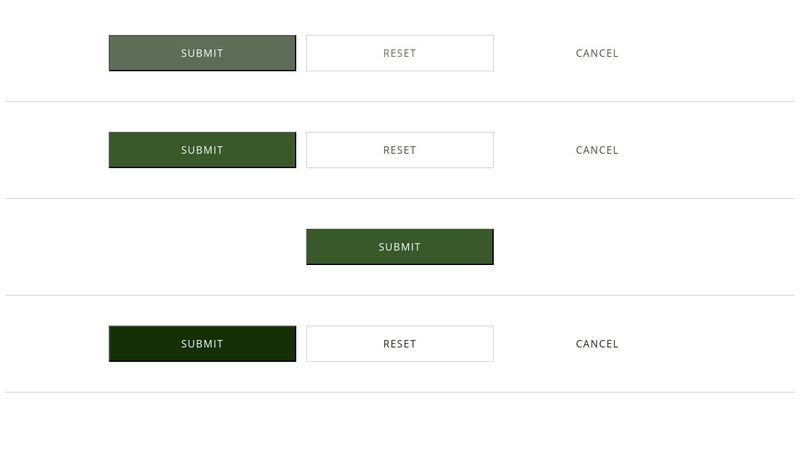Hit Submit in the bottom button group

click(202, 344)
